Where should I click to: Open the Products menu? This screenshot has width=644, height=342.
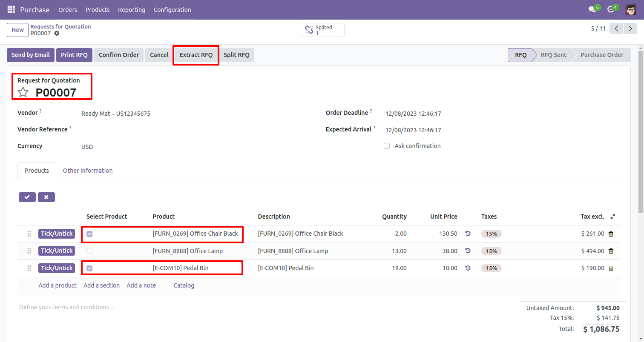click(x=98, y=9)
